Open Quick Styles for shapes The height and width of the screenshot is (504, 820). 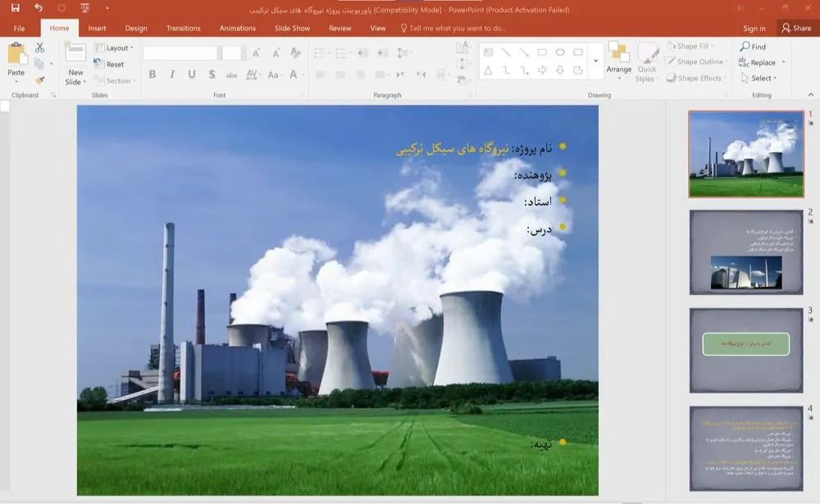click(x=648, y=66)
